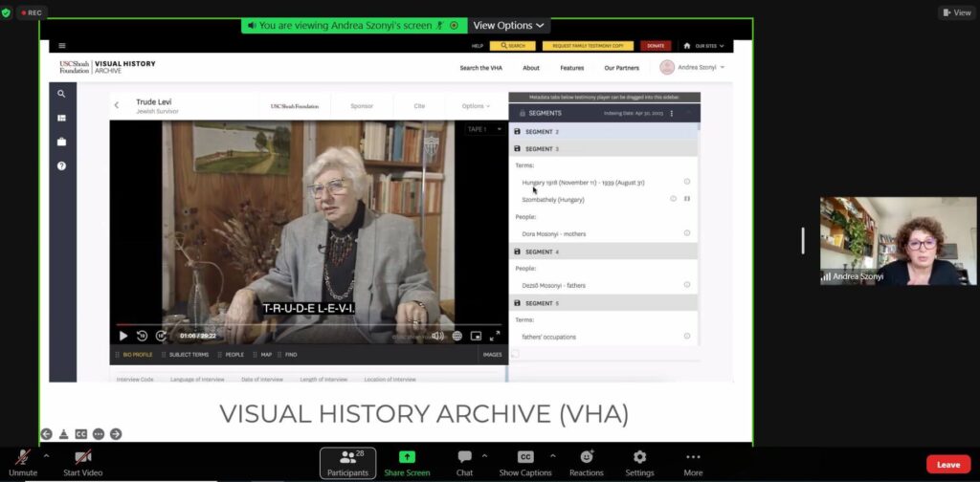
Task: Click the yellow Search button
Action: click(513, 46)
